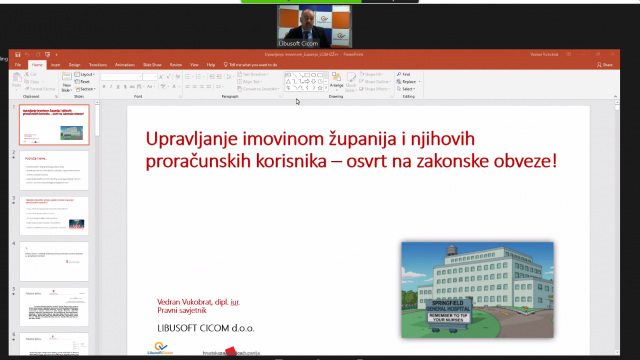Screen dimensions: 640x360
Task: Click Convert to SmartArt
Action: (x=258, y=89)
